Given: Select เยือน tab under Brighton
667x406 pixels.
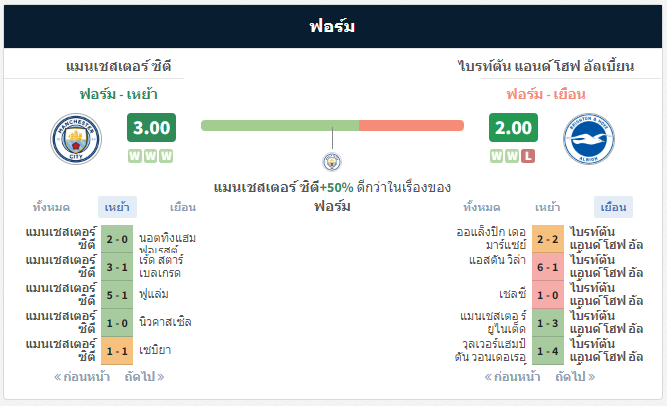Looking at the screenshot, I should 613,207.
